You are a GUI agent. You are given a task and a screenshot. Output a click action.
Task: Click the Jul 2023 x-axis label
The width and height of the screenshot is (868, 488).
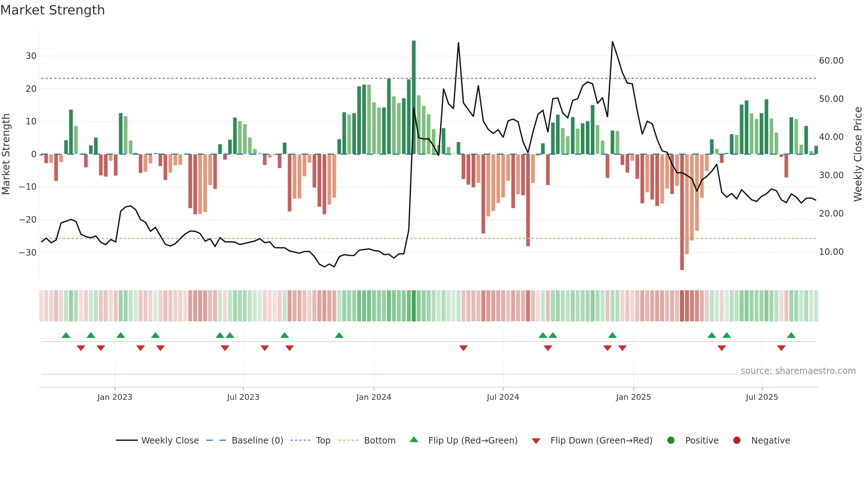[243, 397]
